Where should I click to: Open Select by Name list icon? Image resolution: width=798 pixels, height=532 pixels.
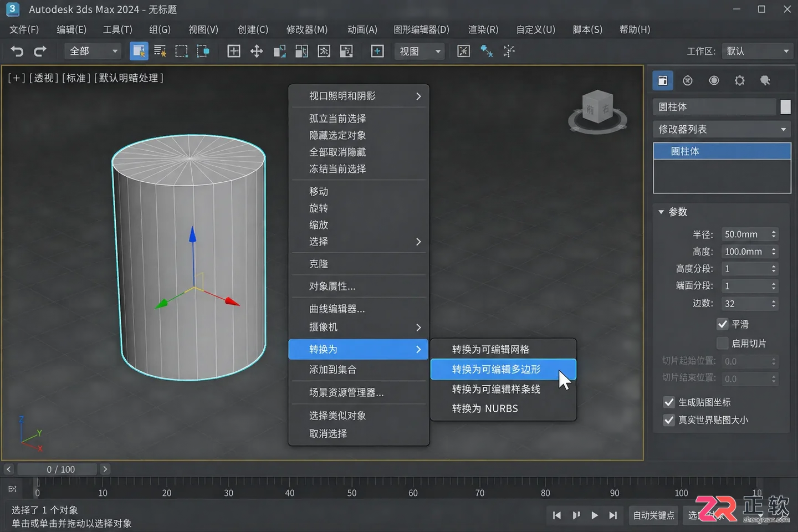tap(160, 52)
